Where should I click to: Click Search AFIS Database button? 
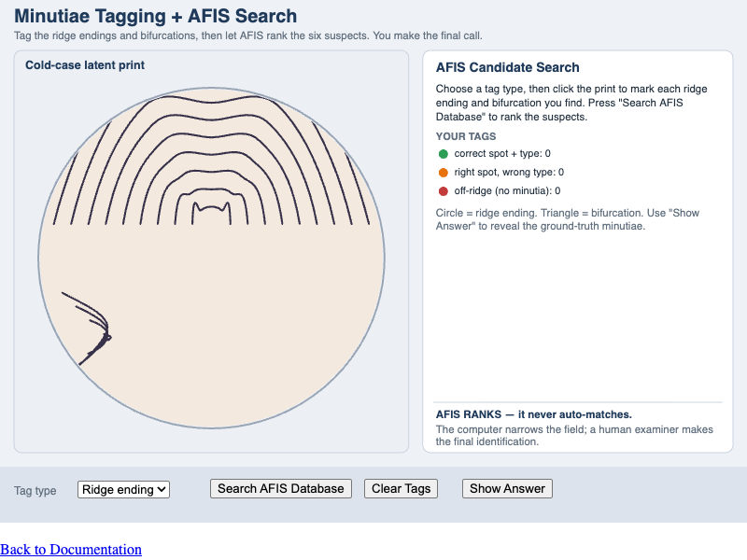click(281, 488)
